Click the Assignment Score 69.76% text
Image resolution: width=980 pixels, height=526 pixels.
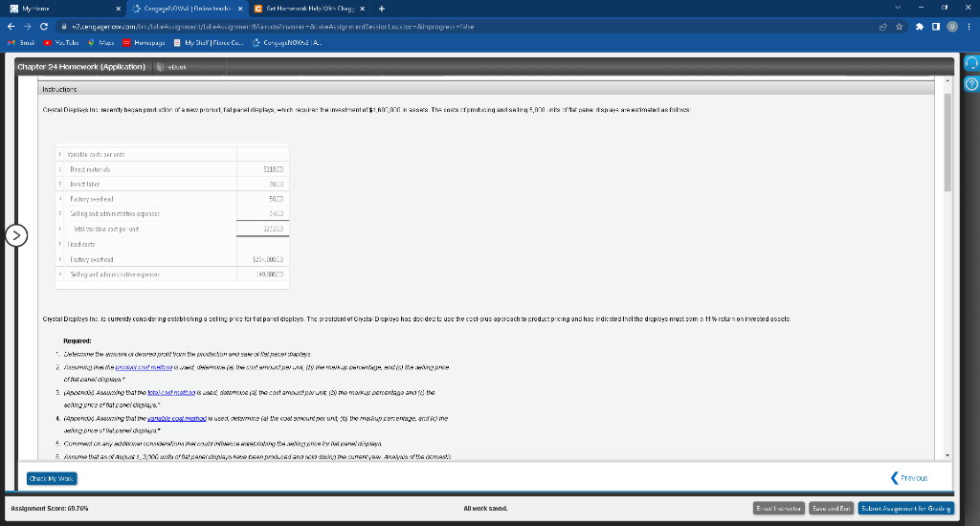click(50, 509)
